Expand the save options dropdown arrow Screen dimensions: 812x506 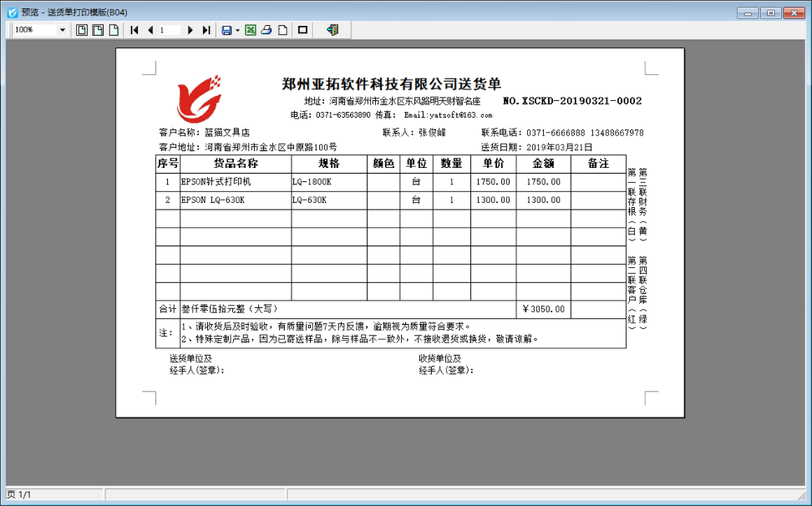click(x=236, y=30)
